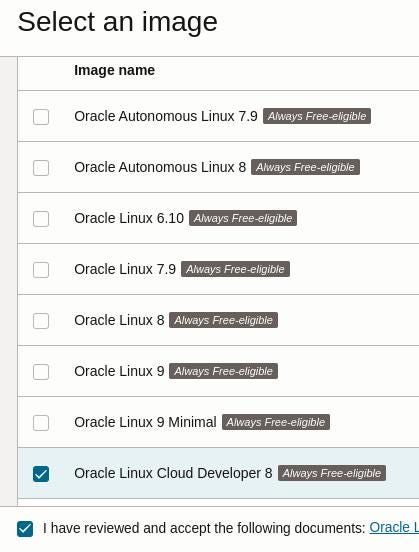Click the Select an image heading
This screenshot has width=419, height=552.
118,22
